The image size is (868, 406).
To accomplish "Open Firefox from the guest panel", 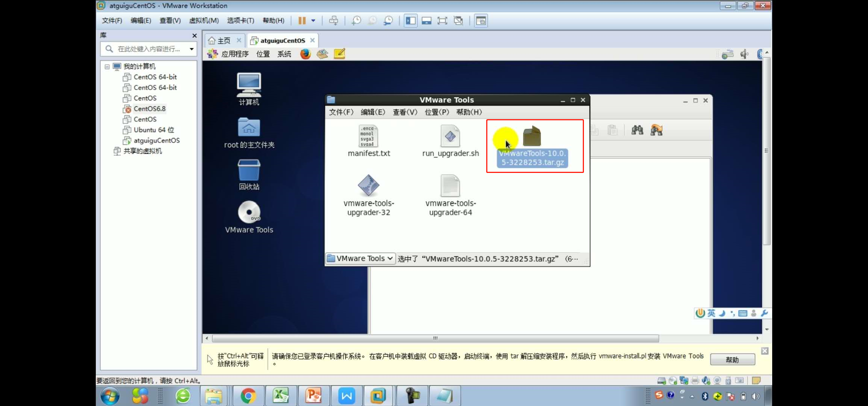I will 305,54.
